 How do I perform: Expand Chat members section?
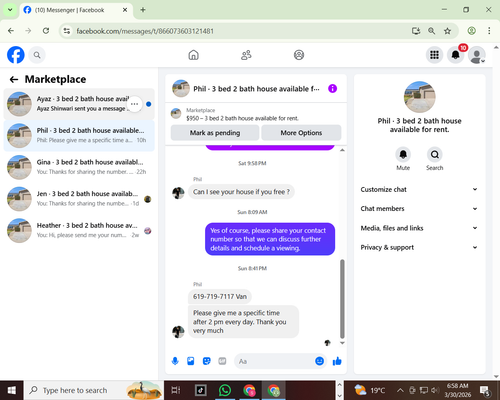[419, 209]
